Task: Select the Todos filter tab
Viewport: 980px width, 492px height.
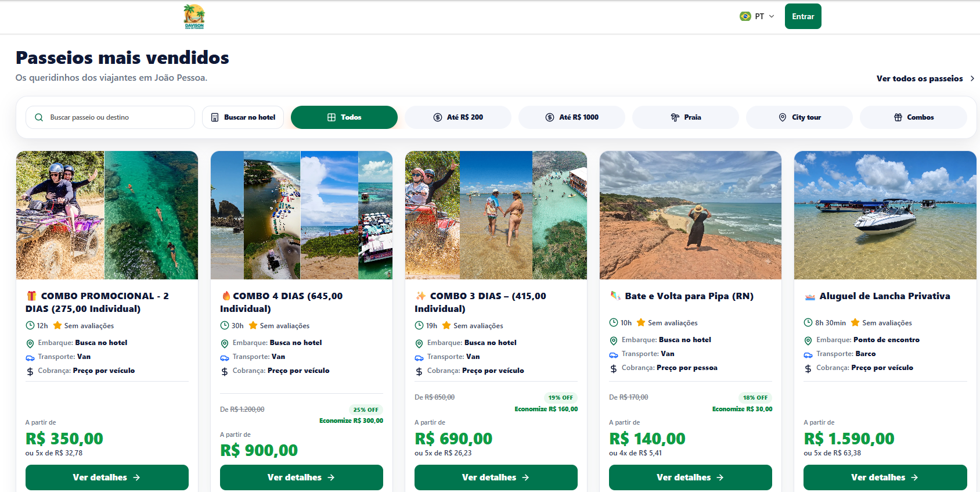Action: click(344, 117)
